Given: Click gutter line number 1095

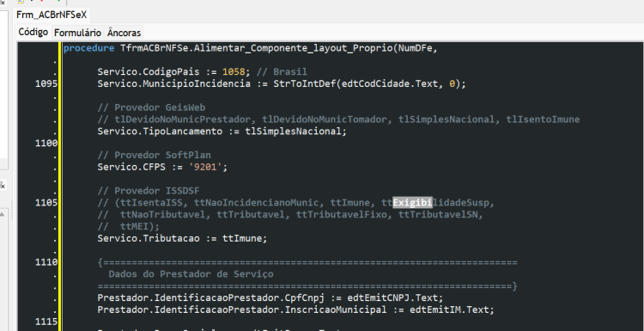Looking at the screenshot, I should click(x=46, y=84).
